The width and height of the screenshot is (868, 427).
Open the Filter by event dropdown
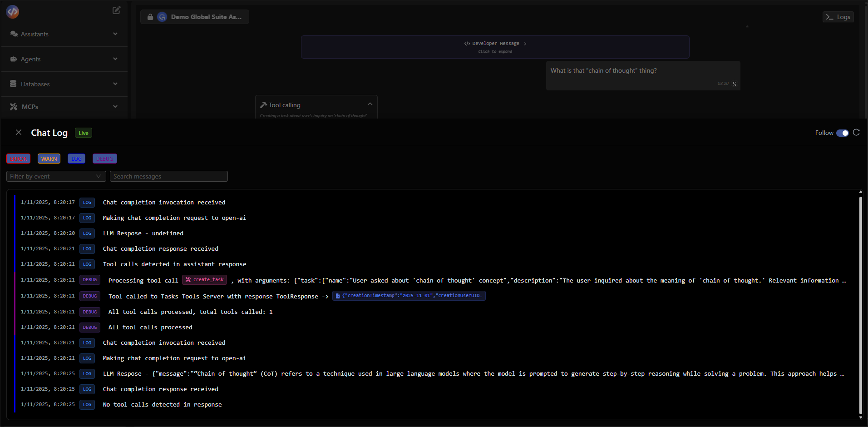(55, 176)
